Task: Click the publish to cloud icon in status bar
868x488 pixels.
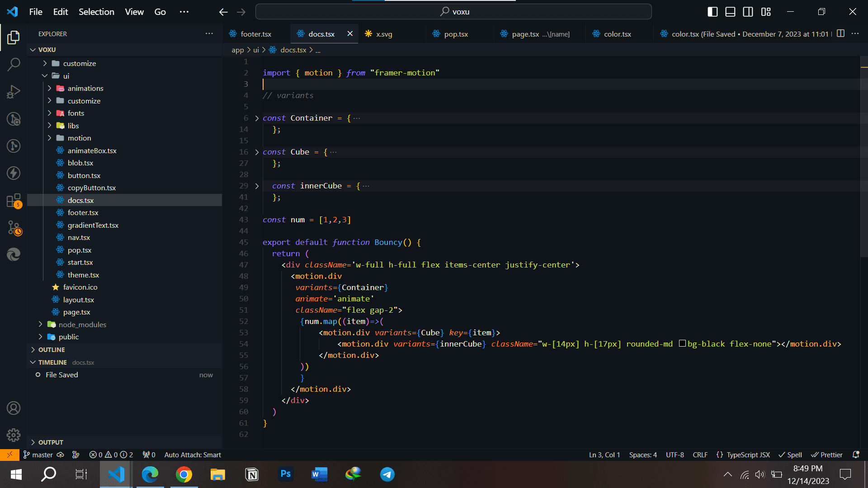Action: 60,455
